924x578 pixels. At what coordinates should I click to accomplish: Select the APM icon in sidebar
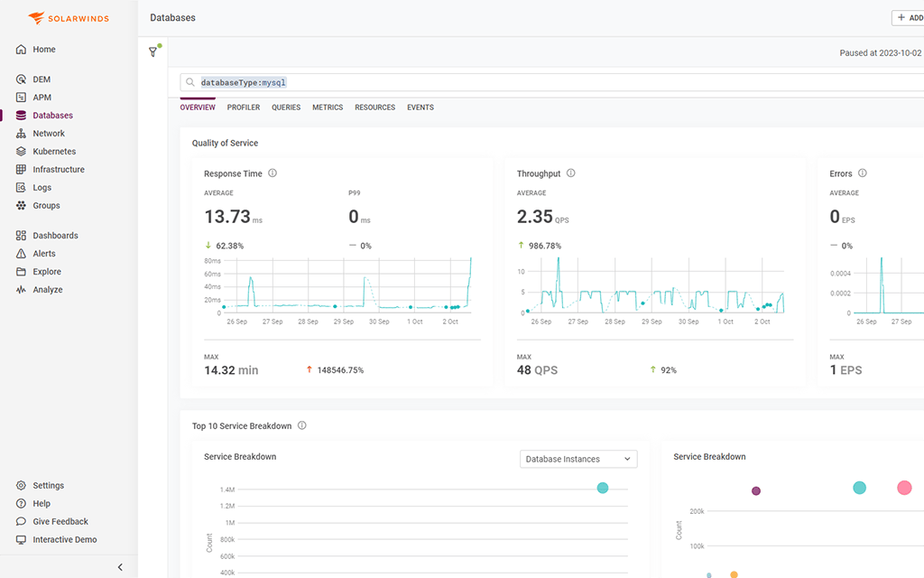41,97
